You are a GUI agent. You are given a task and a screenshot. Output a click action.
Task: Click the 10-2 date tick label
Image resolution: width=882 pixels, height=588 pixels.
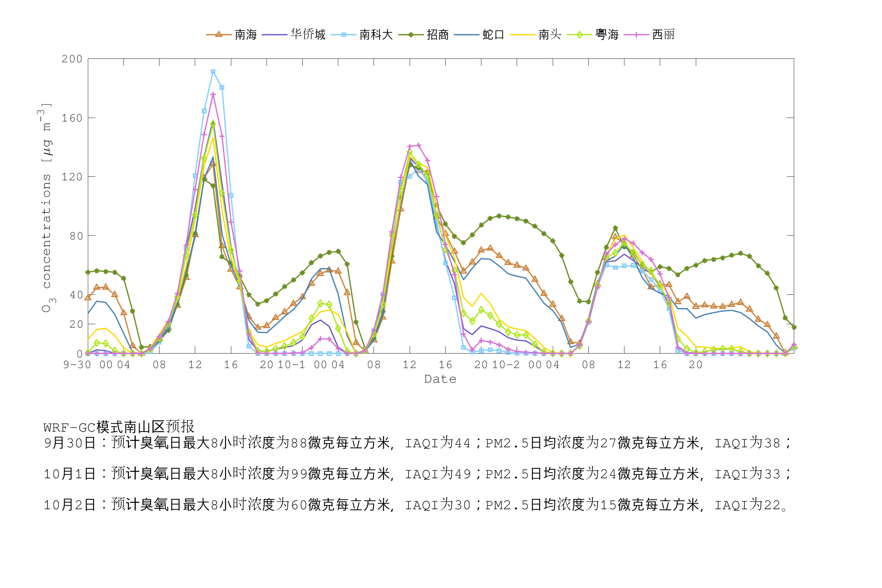point(506,365)
